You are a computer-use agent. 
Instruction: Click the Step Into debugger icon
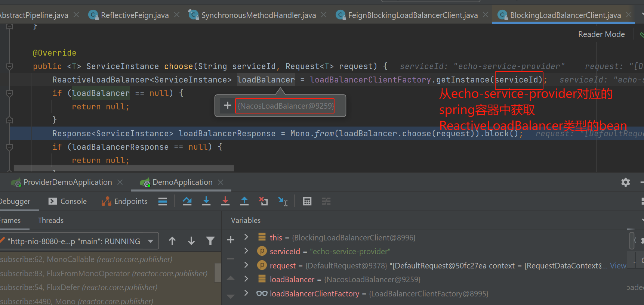[x=206, y=201]
